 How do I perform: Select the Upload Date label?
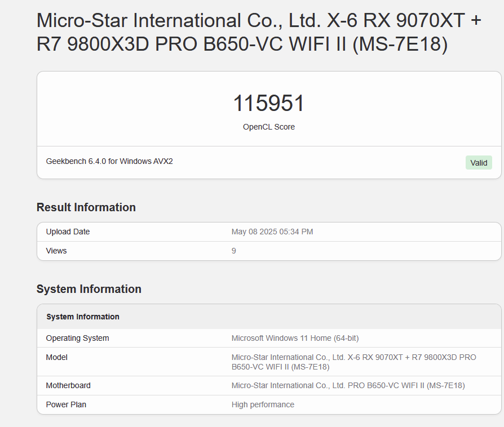click(x=68, y=232)
